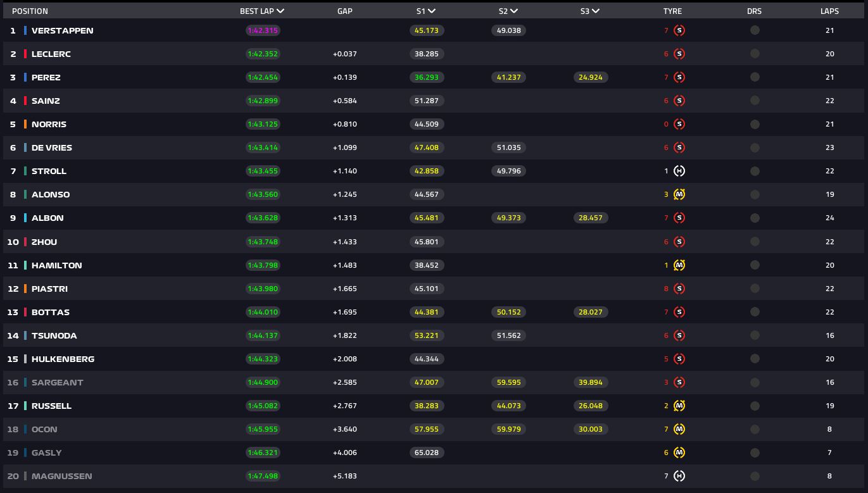Click Zhou's soft tyre icon
868x493 pixels.
(679, 242)
